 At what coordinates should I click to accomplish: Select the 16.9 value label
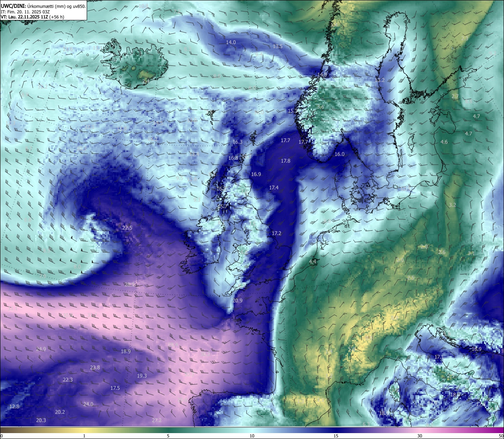click(x=256, y=174)
